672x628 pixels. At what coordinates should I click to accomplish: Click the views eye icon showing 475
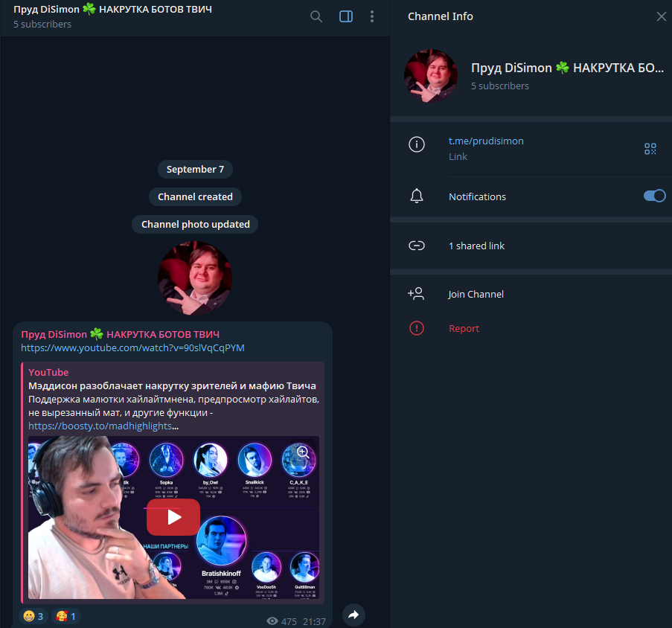click(x=272, y=621)
